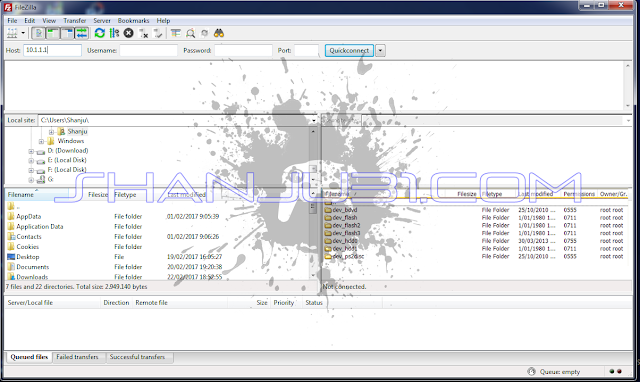Image resolution: width=640 pixels, height=382 pixels.
Task: Expand the G: drive node
Action: (31, 180)
